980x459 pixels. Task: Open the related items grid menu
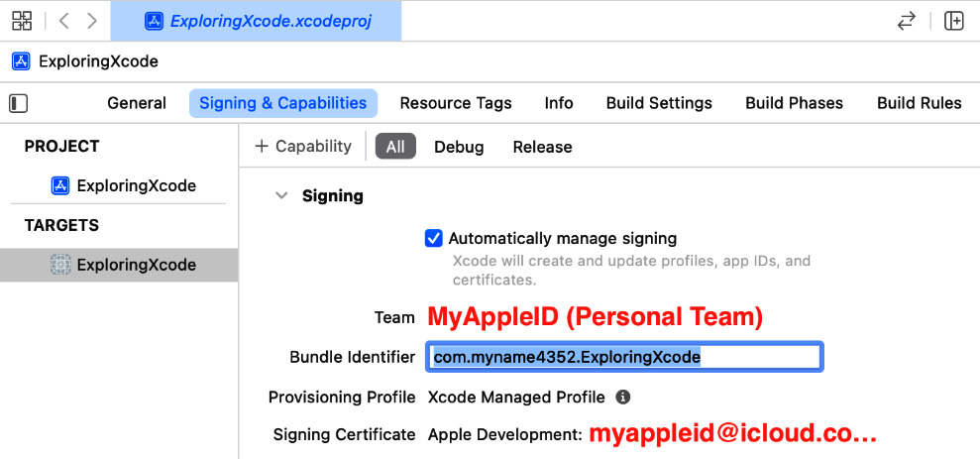[22, 21]
